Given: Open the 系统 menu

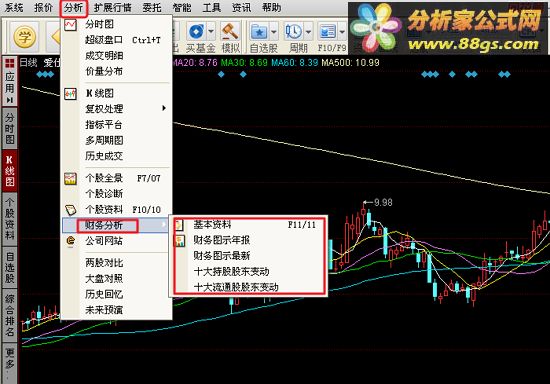Looking at the screenshot, I should pyautogui.click(x=14, y=7).
